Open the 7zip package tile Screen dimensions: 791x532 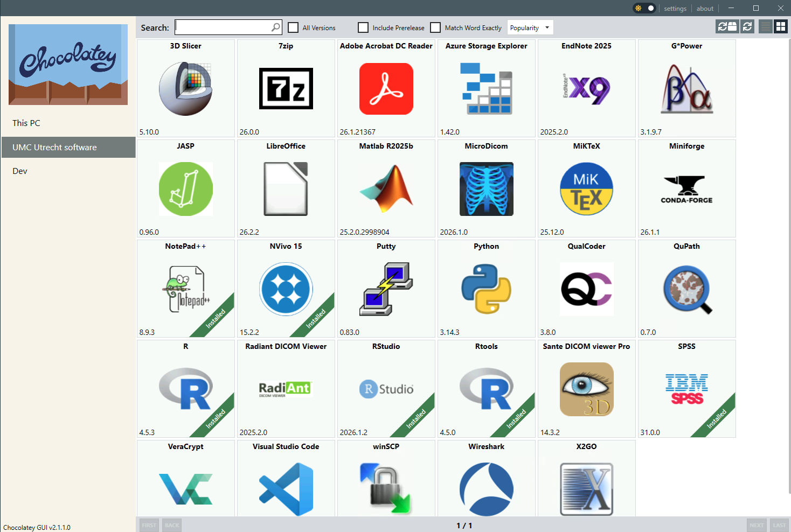coord(286,88)
